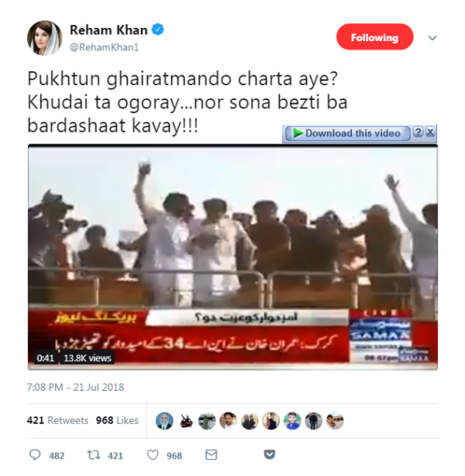The height and width of the screenshot is (476, 465).
Task: Play the embedded Samaa news video
Action: (232, 257)
